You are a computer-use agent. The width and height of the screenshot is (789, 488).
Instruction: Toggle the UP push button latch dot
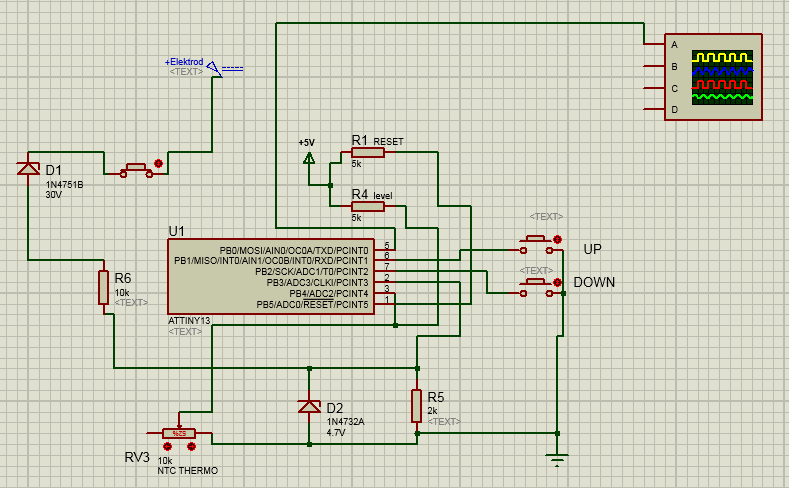(558, 239)
